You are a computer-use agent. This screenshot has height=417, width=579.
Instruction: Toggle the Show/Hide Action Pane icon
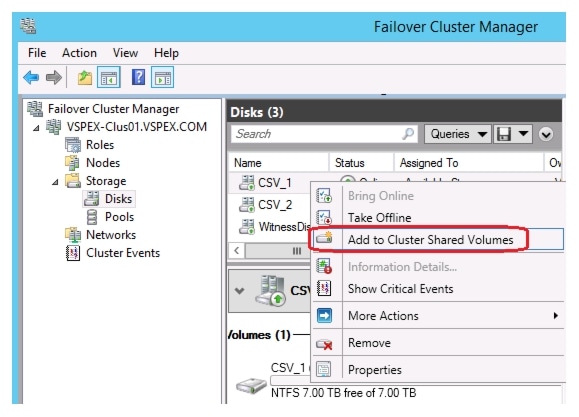pos(162,78)
